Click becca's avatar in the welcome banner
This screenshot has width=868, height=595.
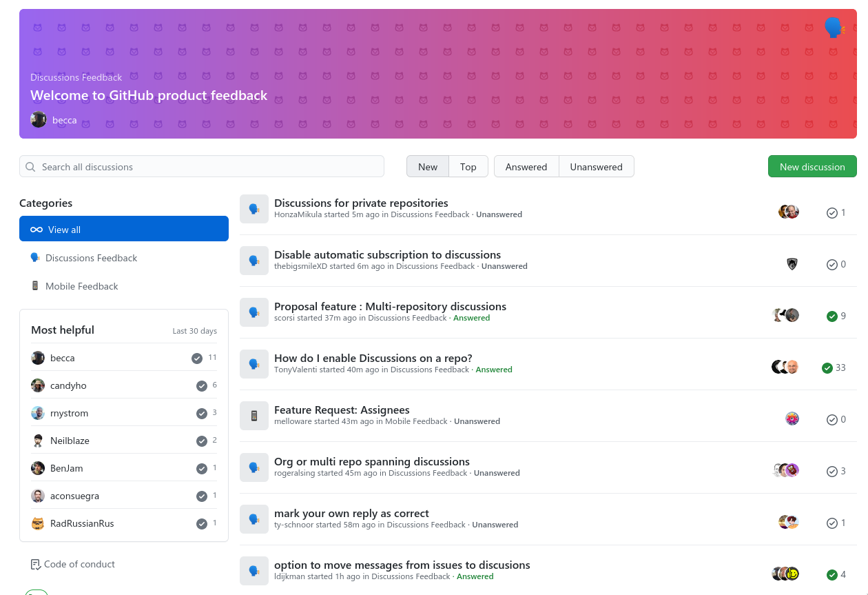tap(39, 120)
